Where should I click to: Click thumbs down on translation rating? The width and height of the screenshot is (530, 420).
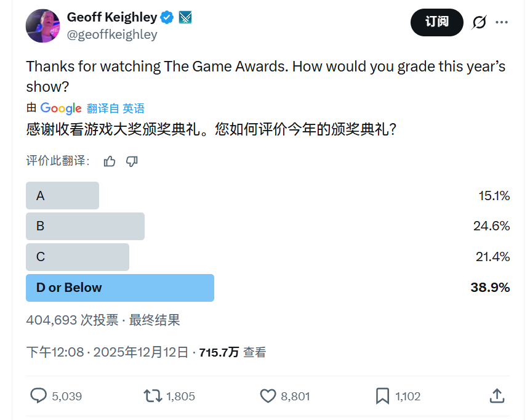click(x=132, y=161)
